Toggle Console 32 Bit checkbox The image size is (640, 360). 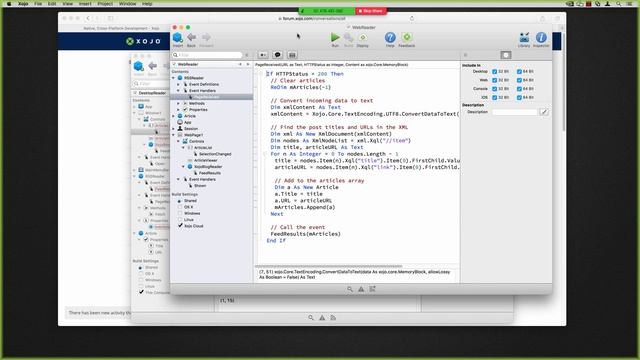[x=494, y=89]
